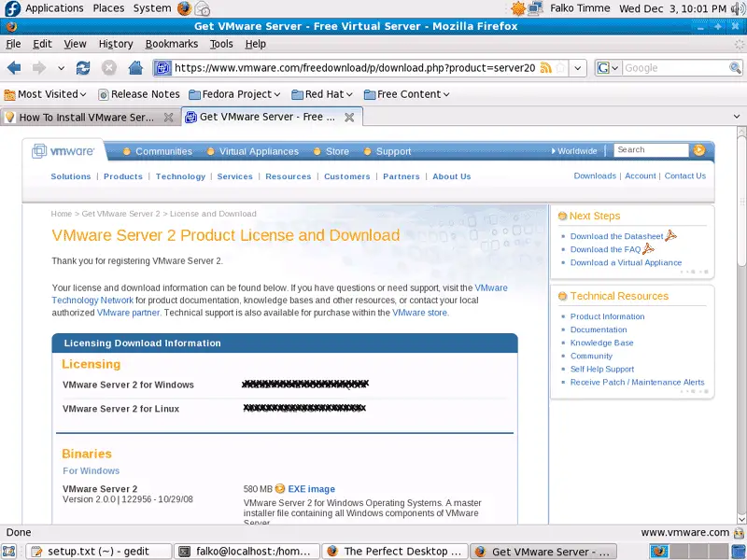Image resolution: width=747 pixels, height=560 pixels.
Task: Click the Forward arrow navigation button
Action: click(39, 68)
